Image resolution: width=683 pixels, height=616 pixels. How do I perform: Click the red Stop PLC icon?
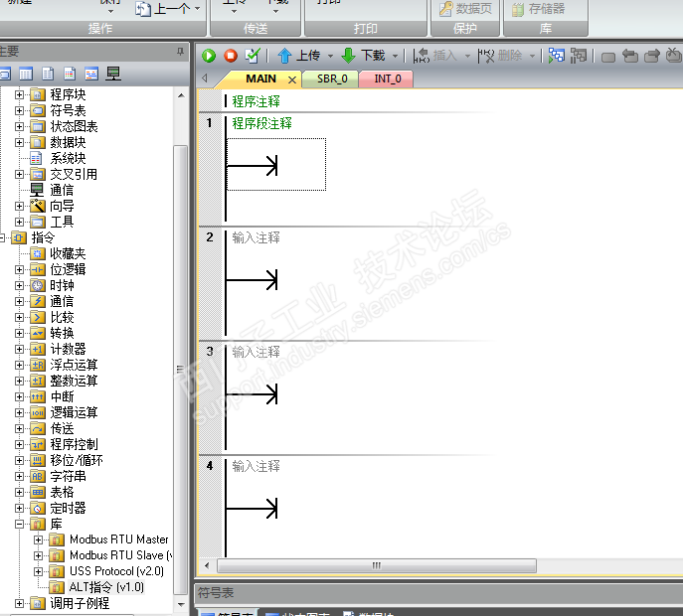click(231, 56)
